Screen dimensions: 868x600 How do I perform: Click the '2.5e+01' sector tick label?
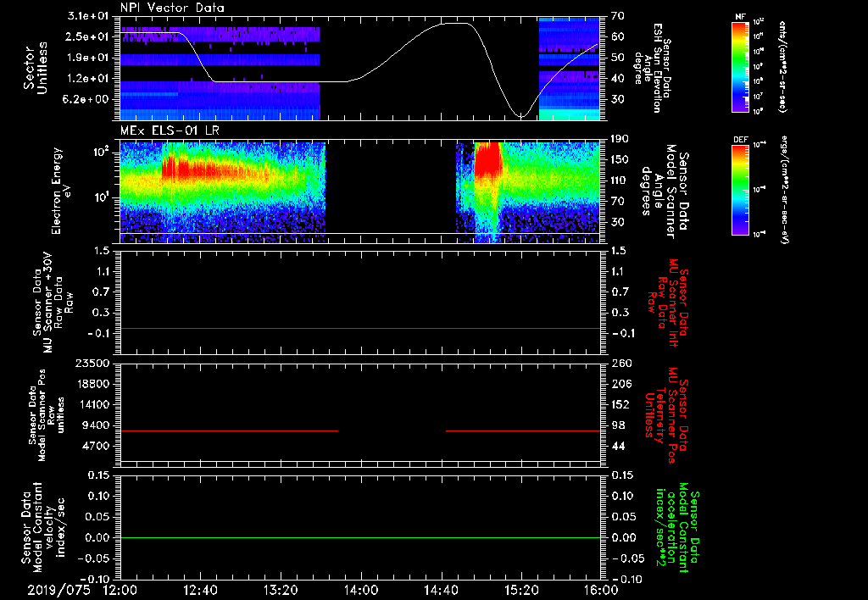pyautogui.click(x=88, y=36)
